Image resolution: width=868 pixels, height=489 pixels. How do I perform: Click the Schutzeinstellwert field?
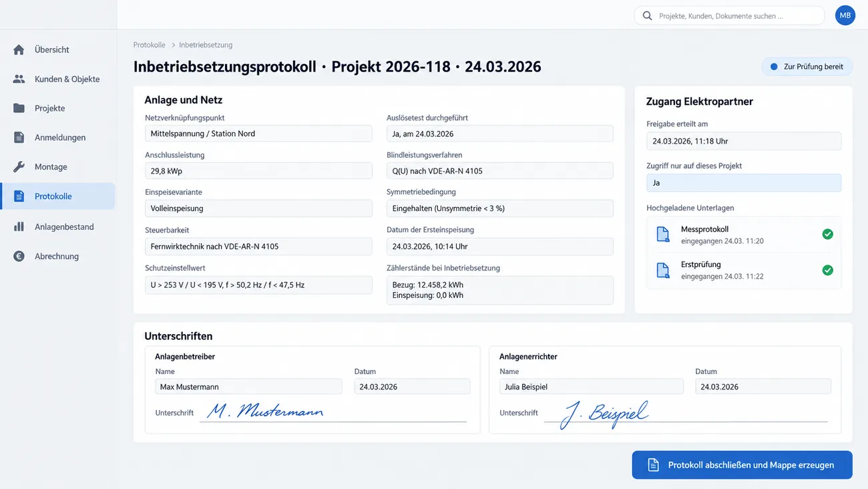pos(258,285)
